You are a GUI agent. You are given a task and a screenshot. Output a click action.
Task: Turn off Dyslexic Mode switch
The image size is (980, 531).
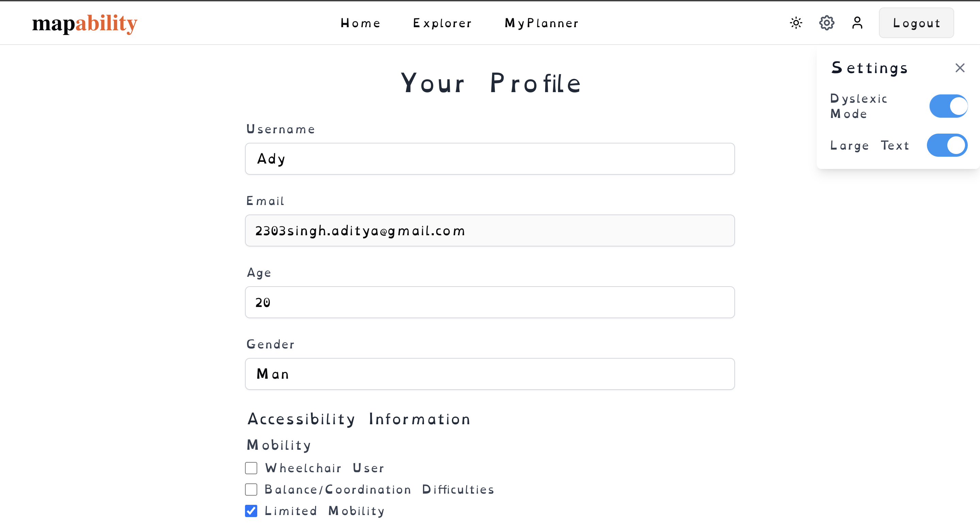click(x=948, y=106)
